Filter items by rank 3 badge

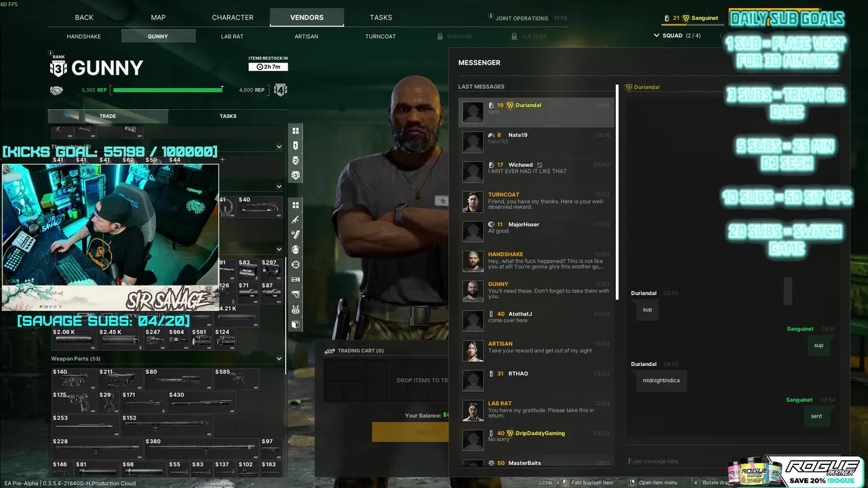296,176
